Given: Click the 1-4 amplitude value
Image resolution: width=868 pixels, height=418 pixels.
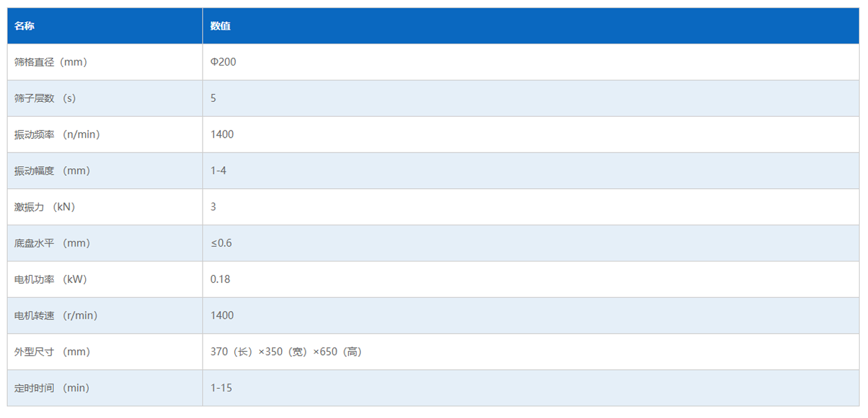Looking at the screenshot, I should pos(219,171).
